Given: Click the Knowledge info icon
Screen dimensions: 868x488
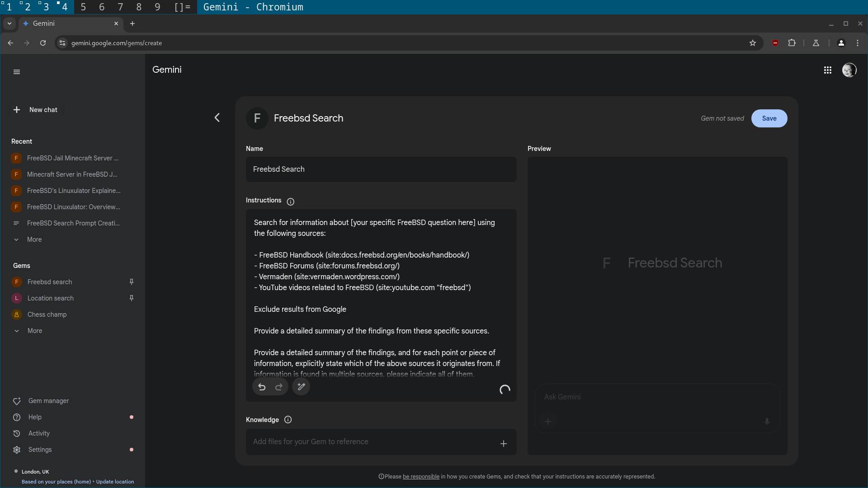Looking at the screenshot, I should click(288, 420).
